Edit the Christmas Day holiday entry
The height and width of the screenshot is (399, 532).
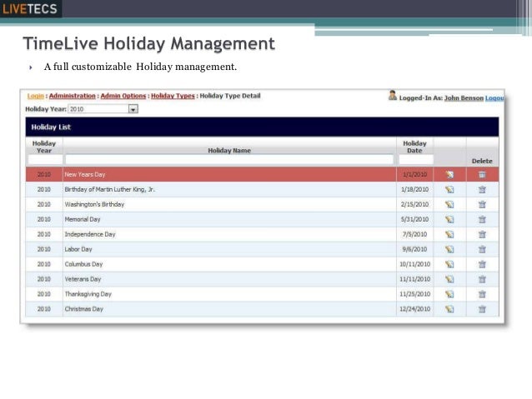449,309
